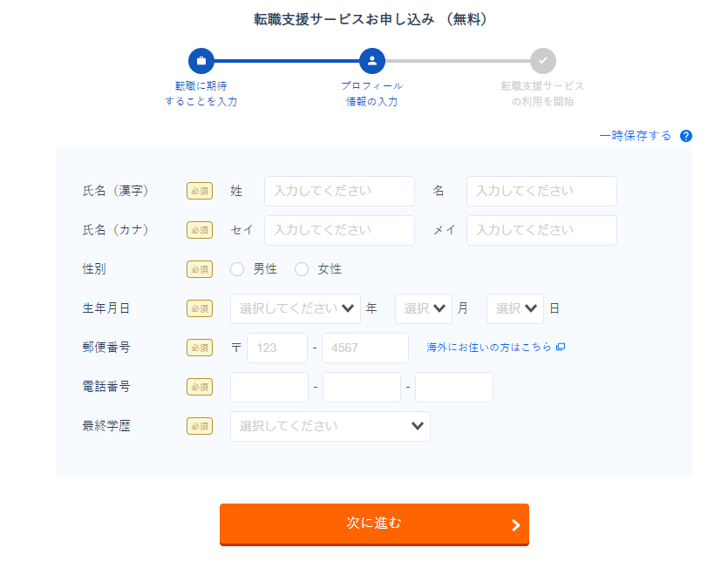Select the 女性 radio button
The height and width of the screenshot is (568, 728).
(301, 269)
